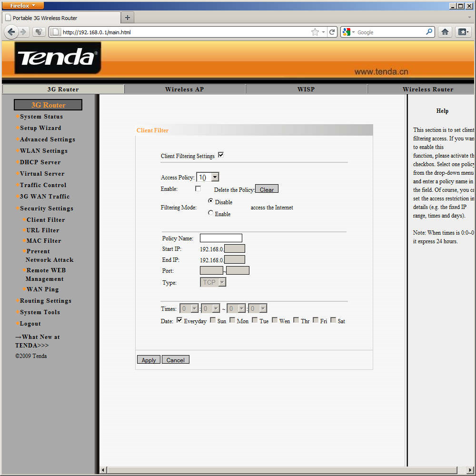Open the Access Policy dropdown

click(x=208, y=177)
